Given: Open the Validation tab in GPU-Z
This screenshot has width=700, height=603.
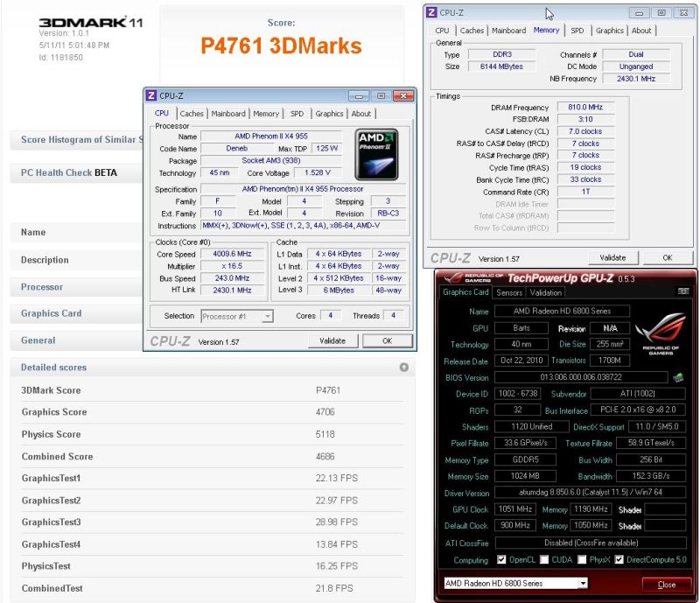Looking at the screenshot, I should coord(545,292).
